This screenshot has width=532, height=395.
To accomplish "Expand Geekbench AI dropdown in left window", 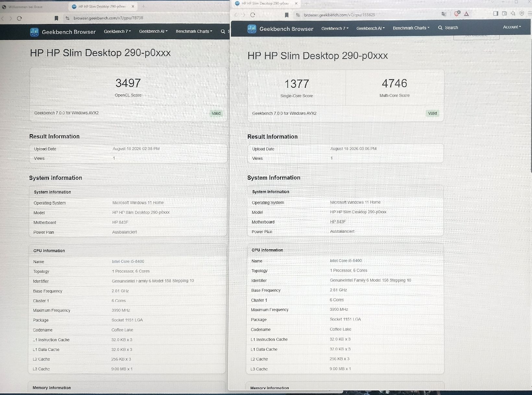I will pyautogui.click(x=153, y=31).
